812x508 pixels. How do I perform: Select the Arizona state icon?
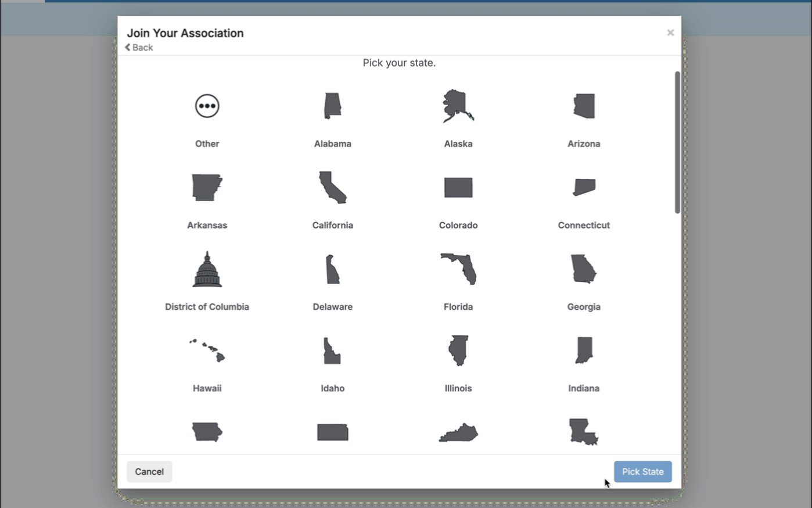click(584, 106)
